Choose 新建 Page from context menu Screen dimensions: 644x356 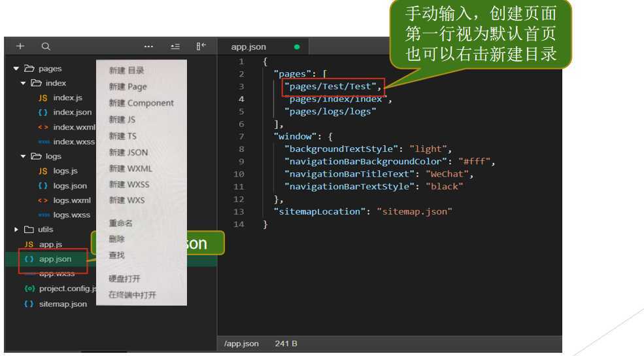(127, 87)
